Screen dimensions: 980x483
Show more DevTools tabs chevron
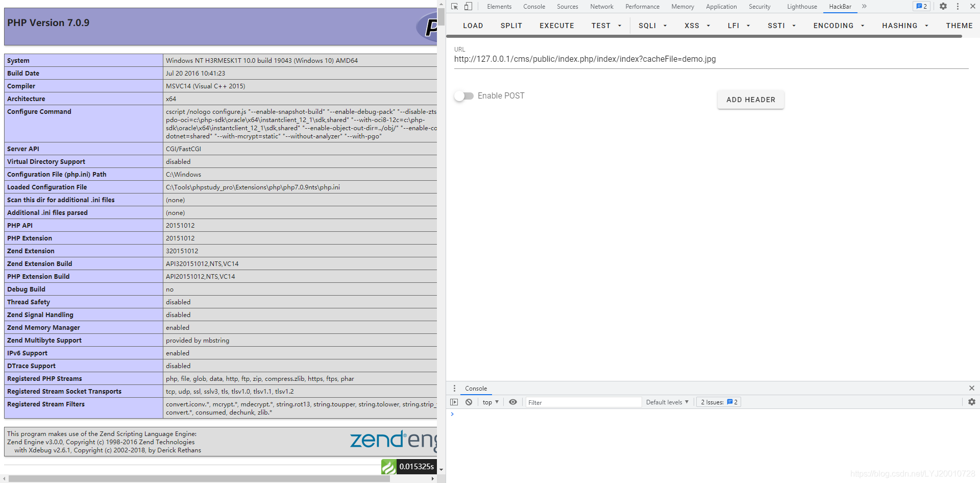click(864, 7)
